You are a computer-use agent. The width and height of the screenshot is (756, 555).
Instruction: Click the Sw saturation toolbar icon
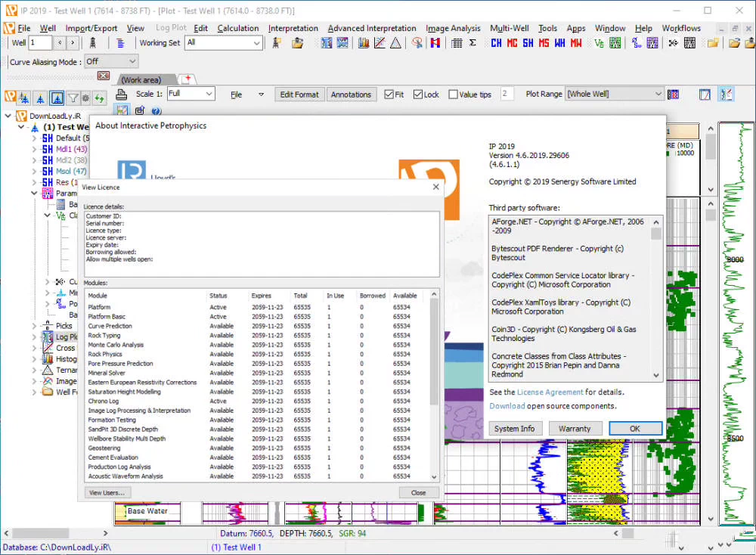(637, 43)
